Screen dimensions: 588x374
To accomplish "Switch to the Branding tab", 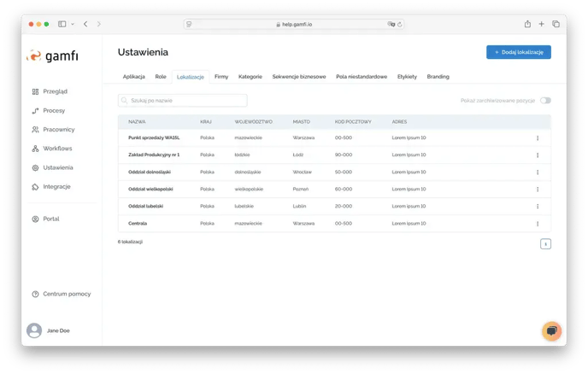I will (438, 77).
